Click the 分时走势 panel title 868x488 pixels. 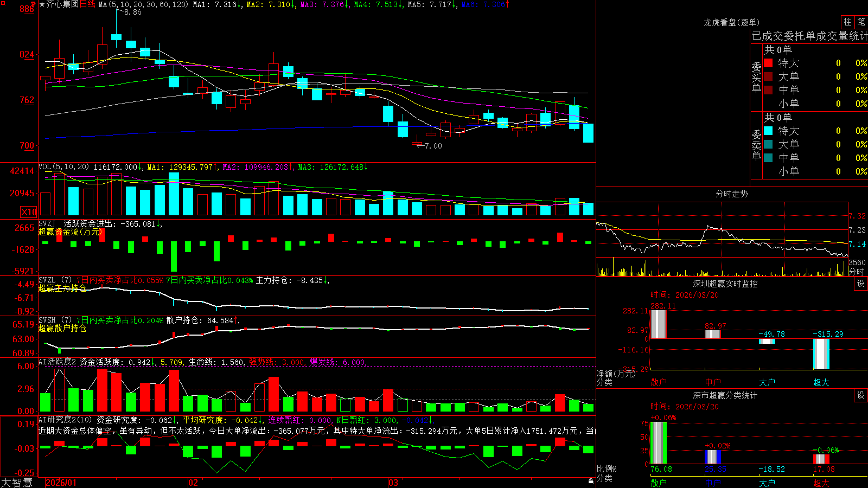click(x=732, y=194)
